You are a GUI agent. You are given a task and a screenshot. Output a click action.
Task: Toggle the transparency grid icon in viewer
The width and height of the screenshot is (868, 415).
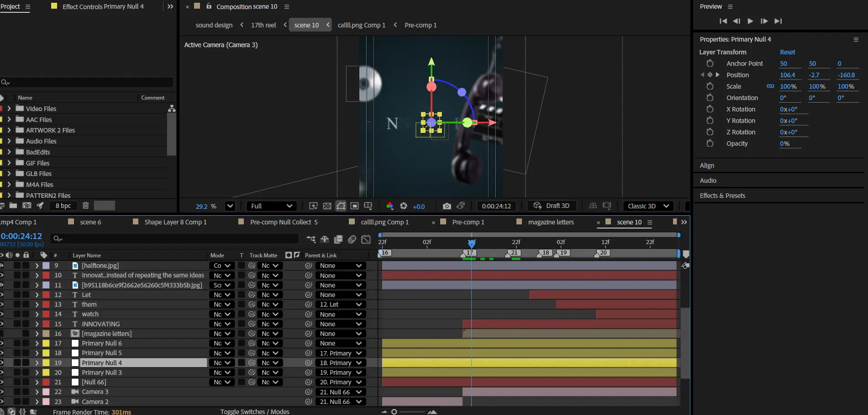point(327,206)
